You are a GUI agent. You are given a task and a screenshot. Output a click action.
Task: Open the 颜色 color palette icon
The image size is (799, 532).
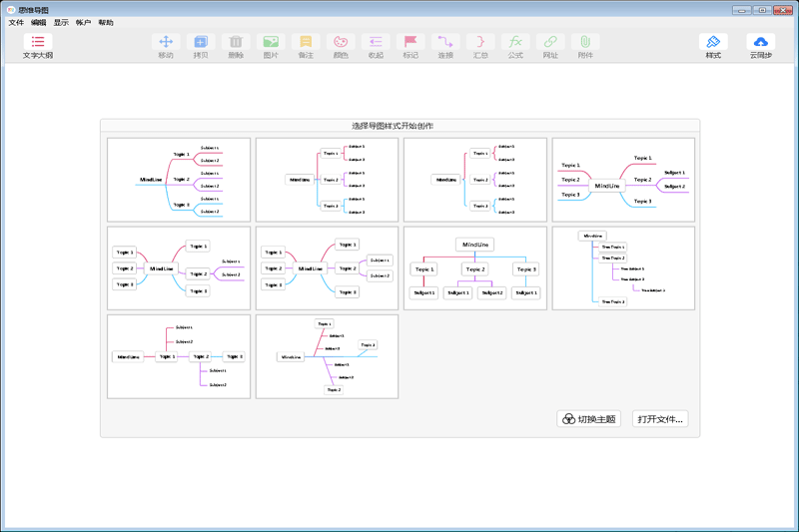click(340, 46)
